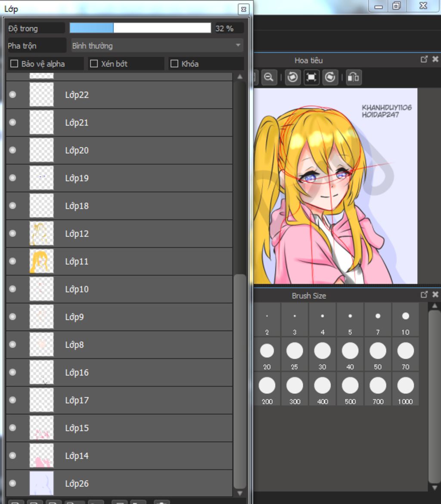Screen dimensions: 441x504
Task: Pick brush size 500
Action: pos(350,389)
